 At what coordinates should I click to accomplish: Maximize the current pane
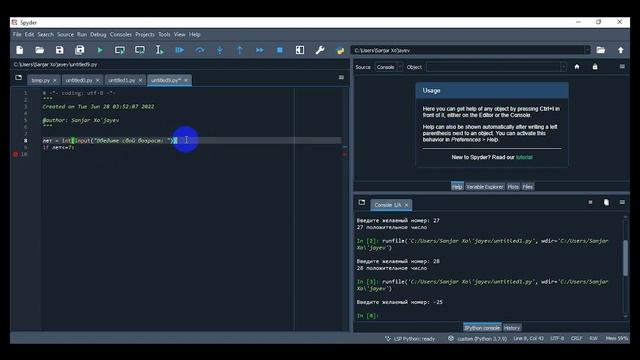pyautogui.click(x=300, y=50)
